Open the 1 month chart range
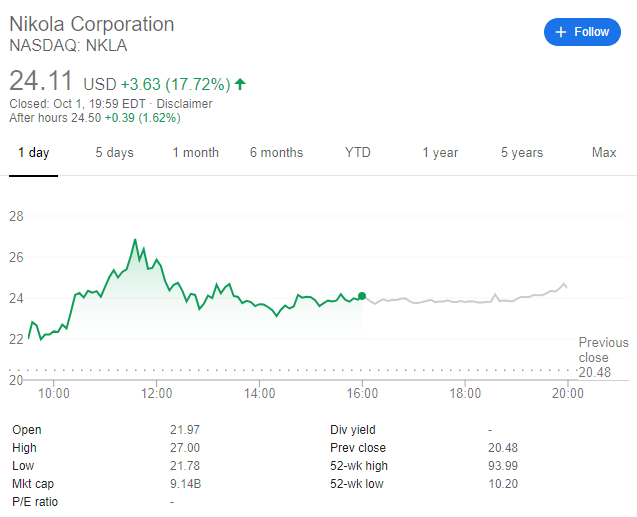This screenshot has width=637, height=517. pyautogui.click(x=195, y=153)
